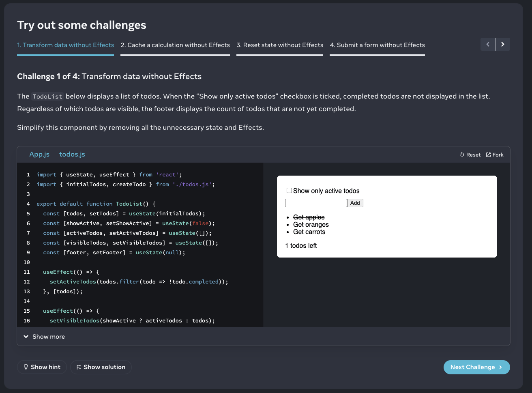Open the App.js file tab
532x393 pixels.
click(39, 154)
